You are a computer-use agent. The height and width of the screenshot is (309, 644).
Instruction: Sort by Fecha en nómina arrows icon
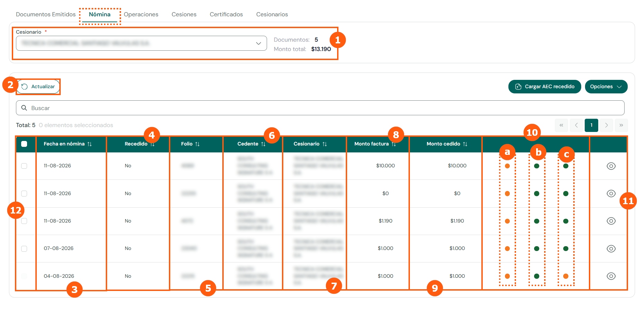click(x=89, y=144)
